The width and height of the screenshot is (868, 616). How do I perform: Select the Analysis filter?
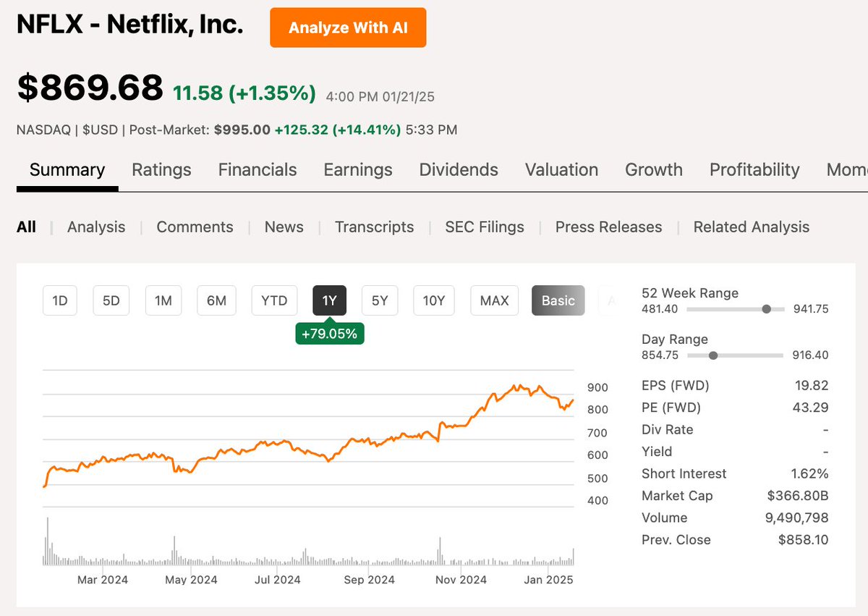tap(95, 227)
